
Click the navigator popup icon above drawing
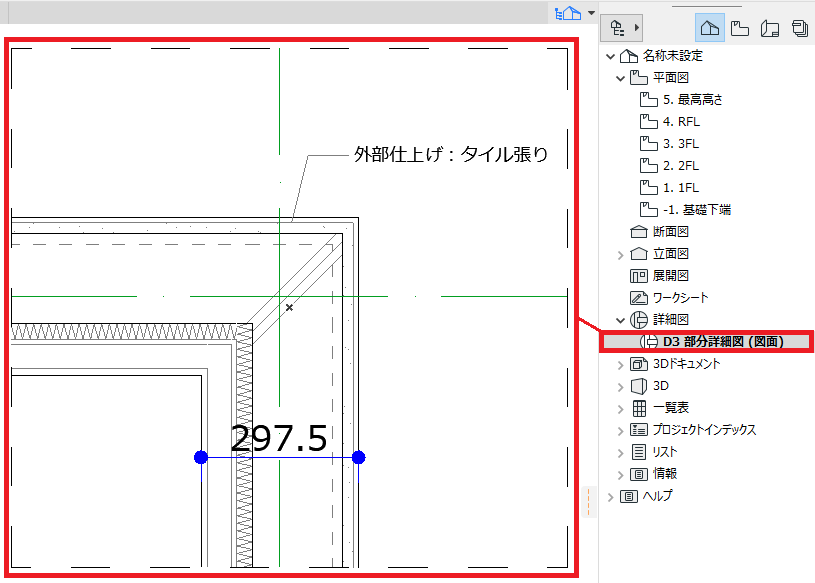[568, 12]
